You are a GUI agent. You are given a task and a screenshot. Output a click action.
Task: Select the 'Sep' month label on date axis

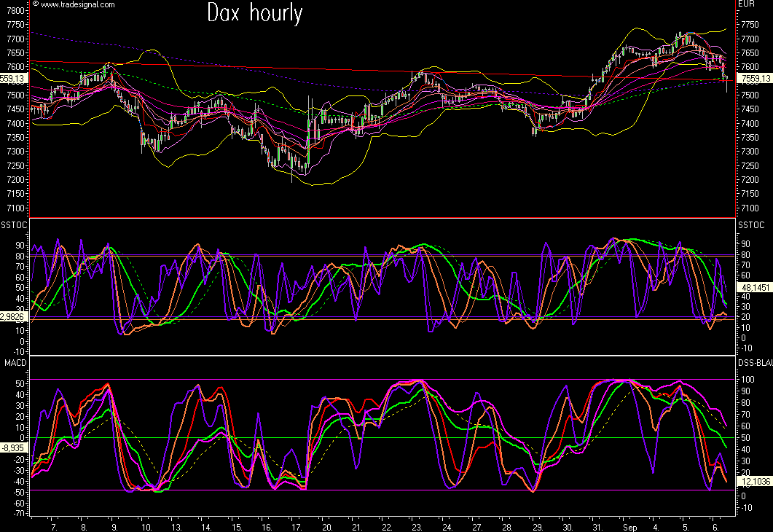629,528
